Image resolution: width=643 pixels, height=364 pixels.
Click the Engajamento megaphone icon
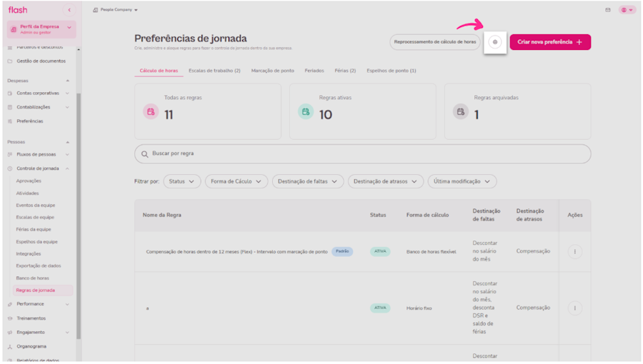click(10, 333)
